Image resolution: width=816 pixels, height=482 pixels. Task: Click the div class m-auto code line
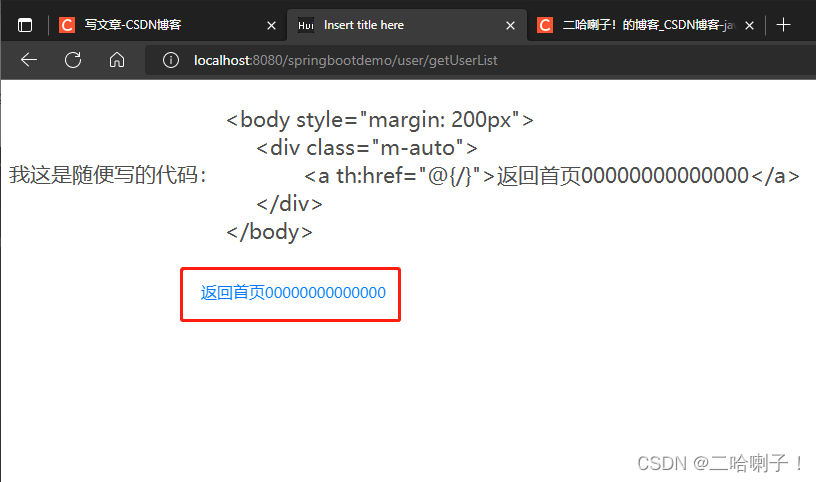pyautogui.click(x=366, y=148)
